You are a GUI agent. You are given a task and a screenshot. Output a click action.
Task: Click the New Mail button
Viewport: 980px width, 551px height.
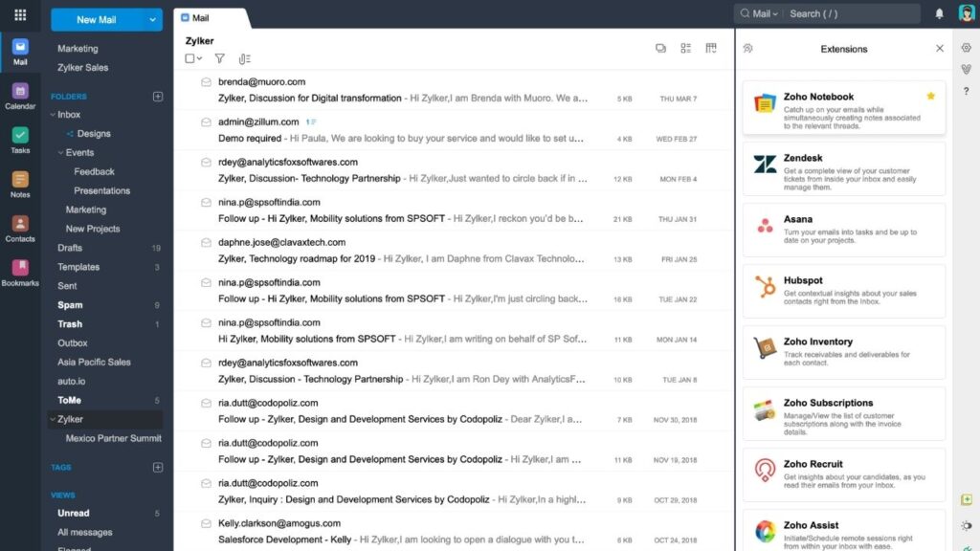(99, 19)
